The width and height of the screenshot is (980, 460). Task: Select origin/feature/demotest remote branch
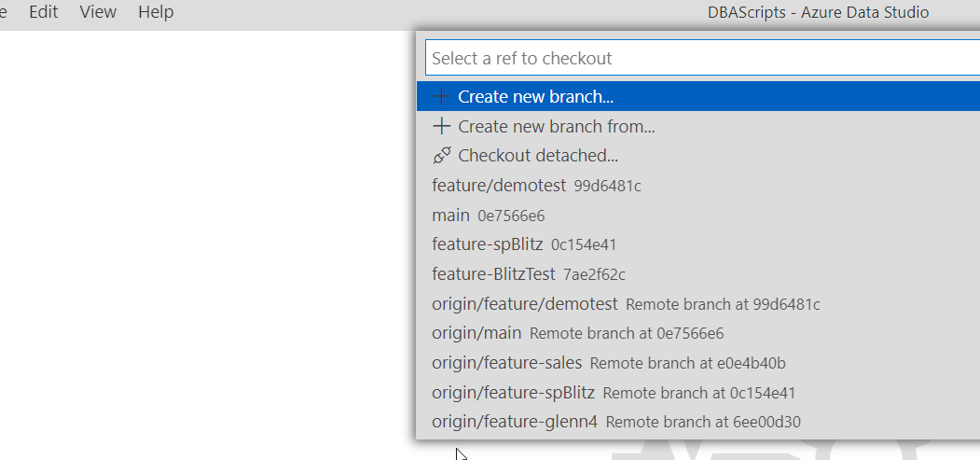525,305
